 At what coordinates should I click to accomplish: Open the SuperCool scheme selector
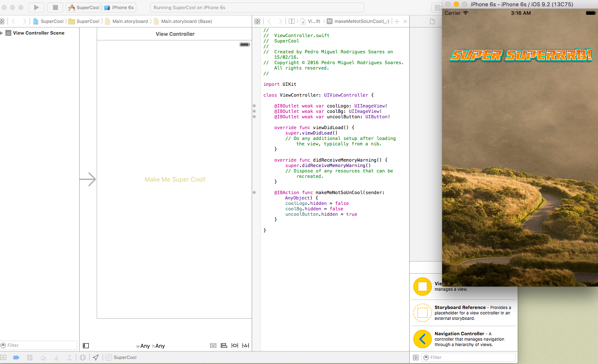[84, 7]
